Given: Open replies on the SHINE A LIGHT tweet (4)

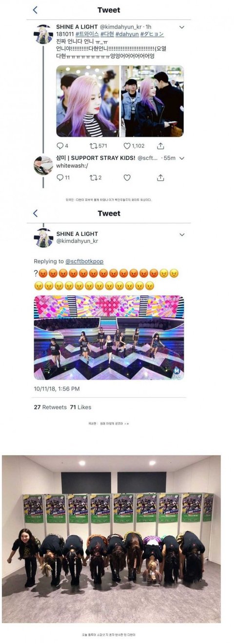Looking at the screenshot, I should [62, 146].
